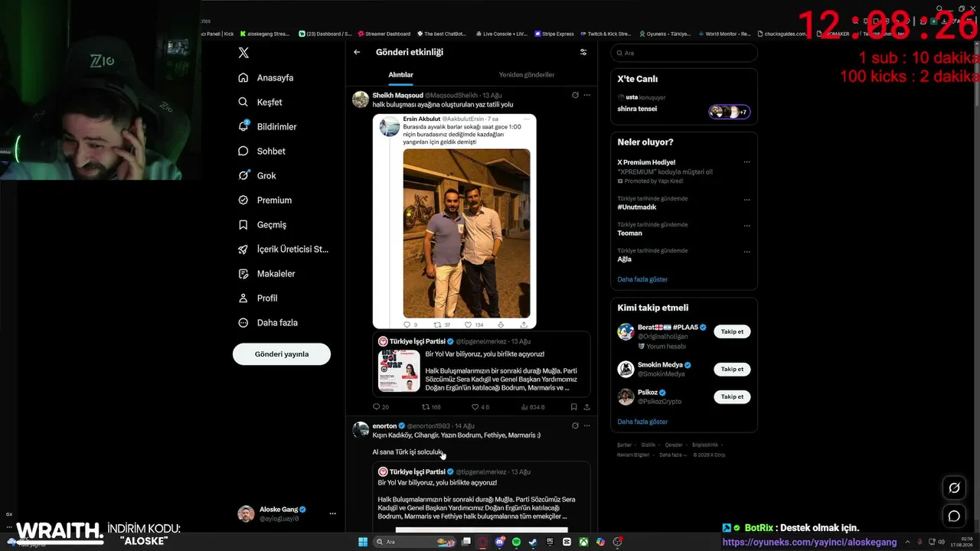The height and width of the screenshot is (551, 980).
Task: Open filter settings icon in the post activity header
Action: [583, 52]
